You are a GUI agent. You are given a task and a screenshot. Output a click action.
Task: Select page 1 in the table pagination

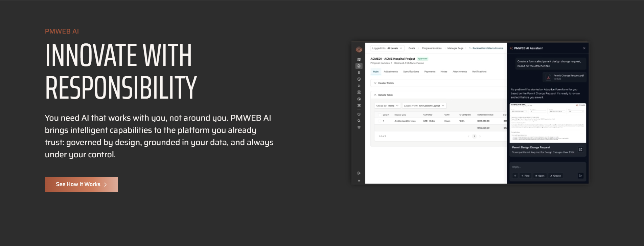coord(474,136)
